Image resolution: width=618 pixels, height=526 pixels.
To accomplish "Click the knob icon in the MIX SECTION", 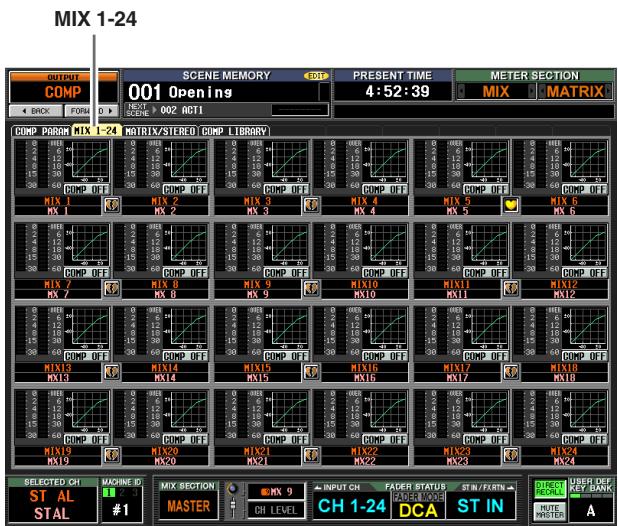I will click(233, 489).
